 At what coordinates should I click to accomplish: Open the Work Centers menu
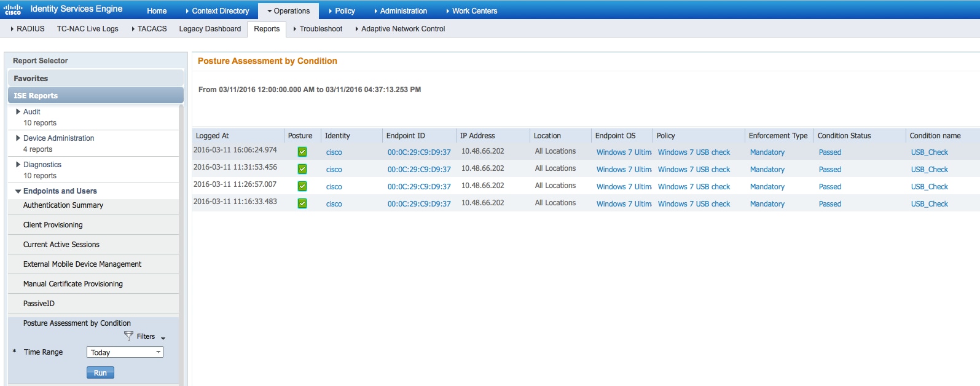(472, 10)
